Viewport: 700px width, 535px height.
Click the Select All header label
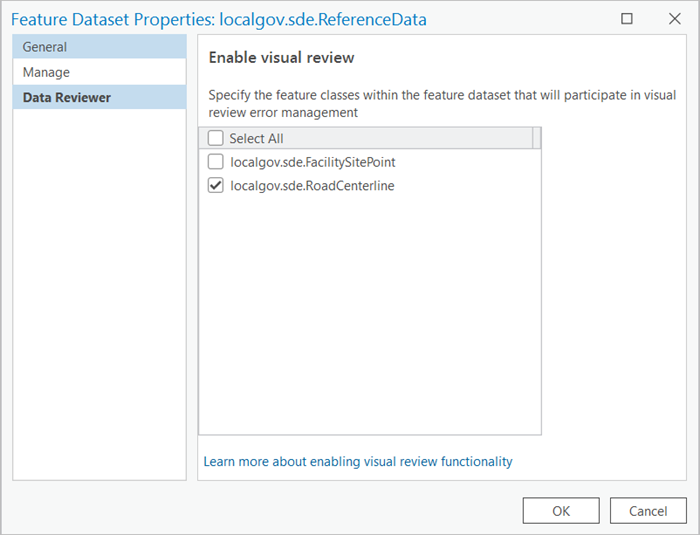[x=257, y=139]
